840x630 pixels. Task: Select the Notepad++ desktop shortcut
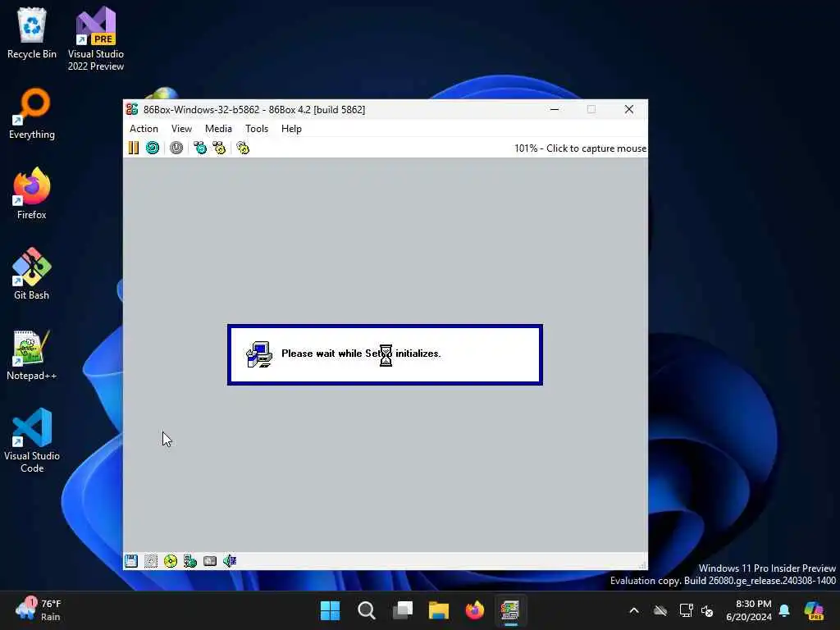click(32, 354)
